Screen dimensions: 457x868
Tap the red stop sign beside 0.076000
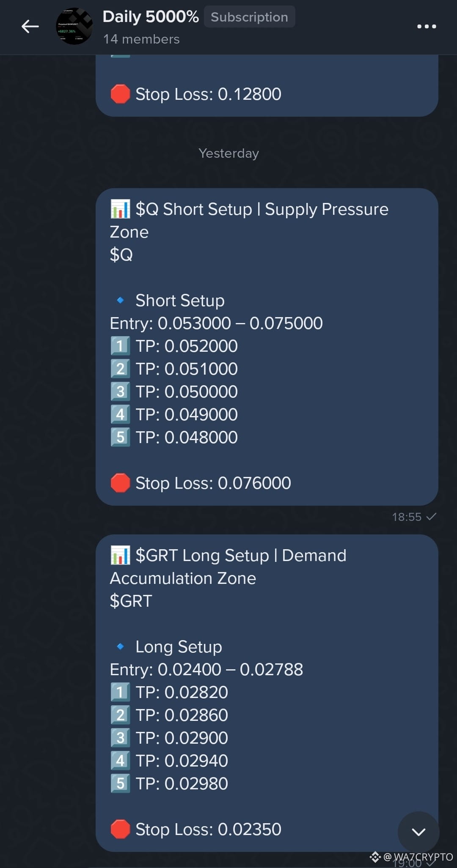click(x=120, y=483)
